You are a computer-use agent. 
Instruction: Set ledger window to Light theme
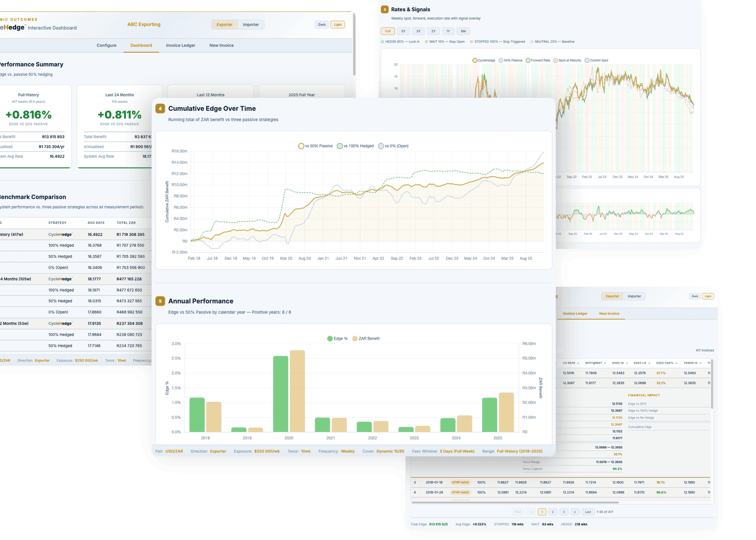[x=708, y=296]
